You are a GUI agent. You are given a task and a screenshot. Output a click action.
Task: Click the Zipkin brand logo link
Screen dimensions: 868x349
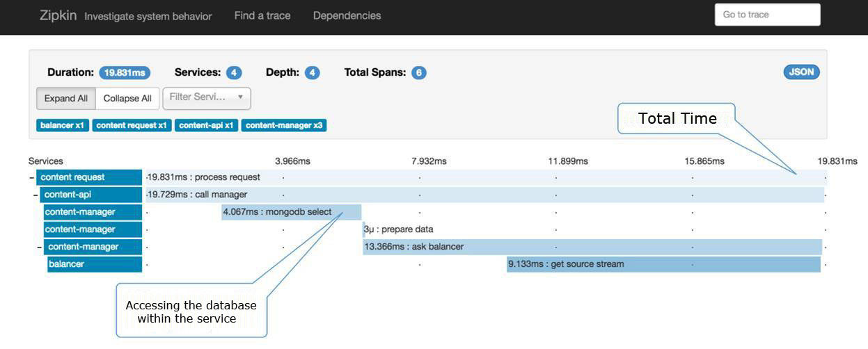pyautogui.click(x=58, y=15)
